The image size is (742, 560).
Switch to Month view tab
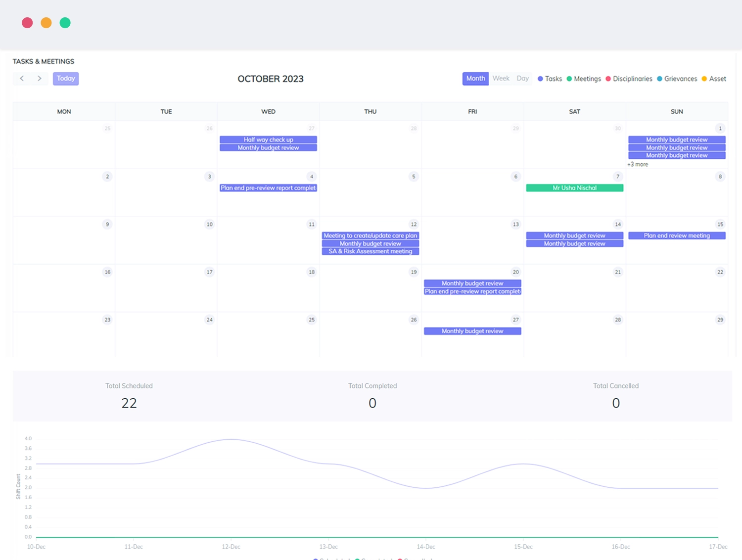click(x=475, y=79)
